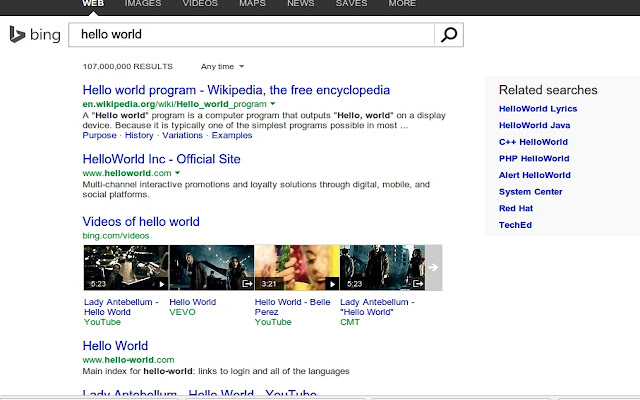Open the Purpose sublink under Wikipedia result
640x400 pixels.
click(99, 136)
